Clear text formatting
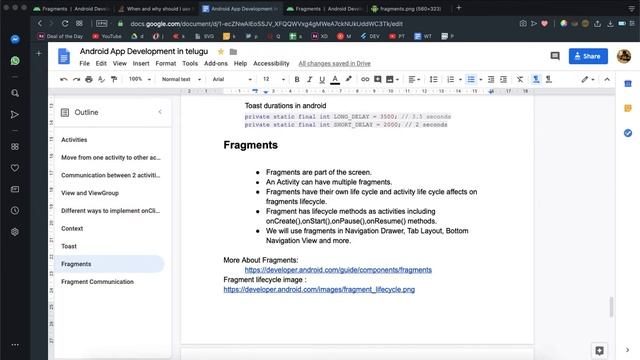Screen dimensions: 640x360 pyautogui.click(x=520, y=79)
